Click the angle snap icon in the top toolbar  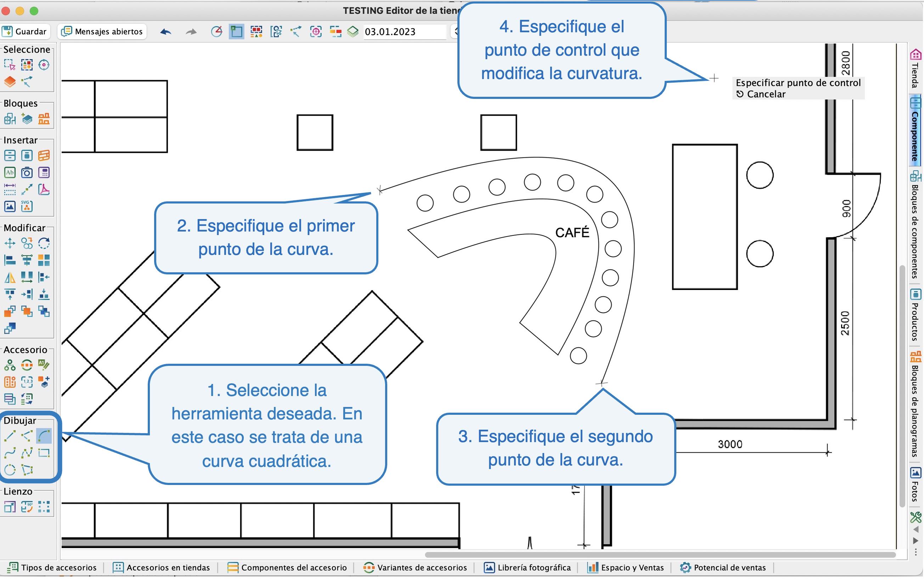[216, 32]
